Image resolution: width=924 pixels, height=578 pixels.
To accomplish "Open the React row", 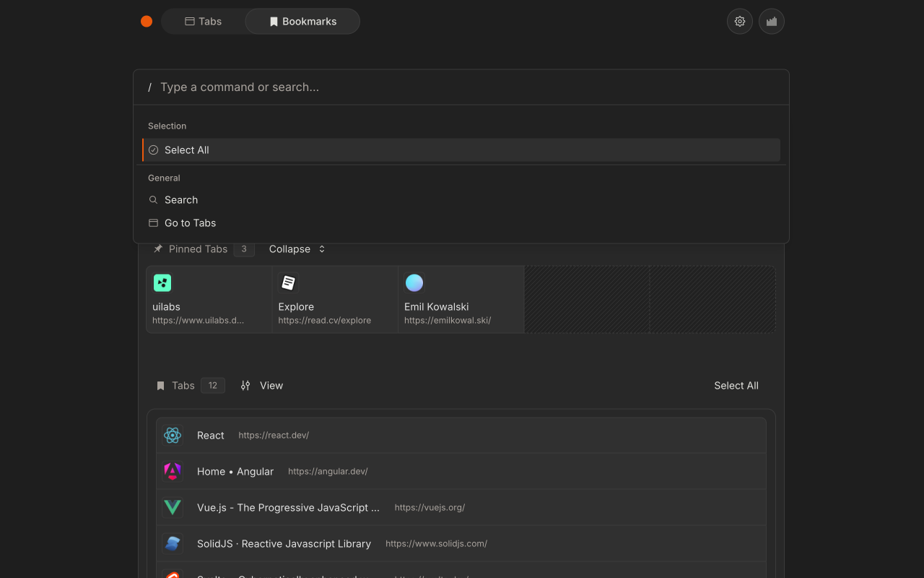I will (461, 436).
